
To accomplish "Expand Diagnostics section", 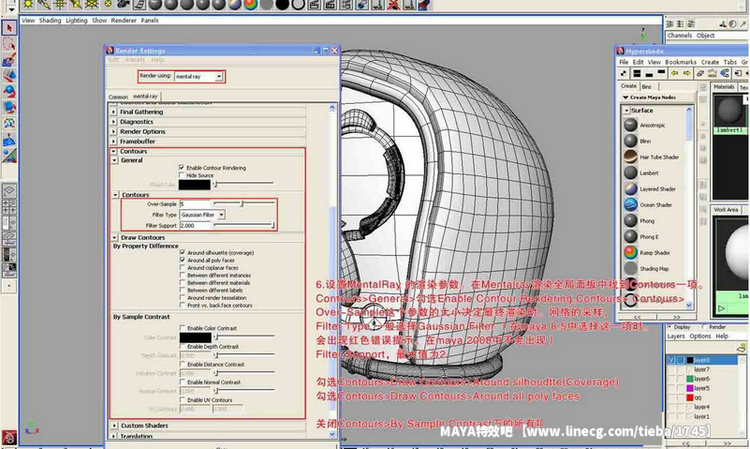I will tap(113, 121).
